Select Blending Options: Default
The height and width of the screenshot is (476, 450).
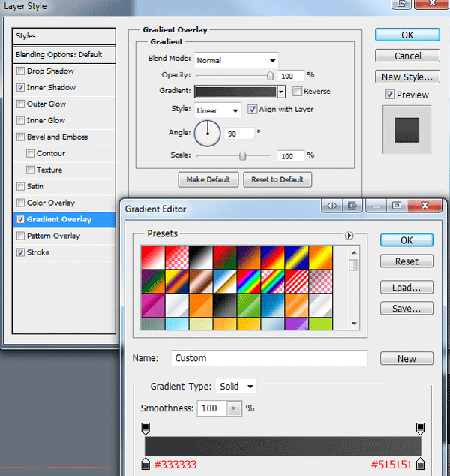64,55
